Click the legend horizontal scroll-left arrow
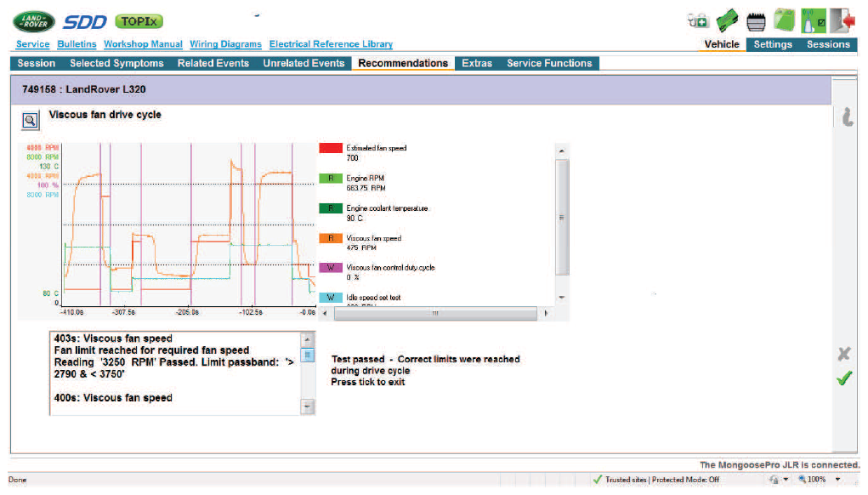Screen dimensions: 868x495 (325, 313)
